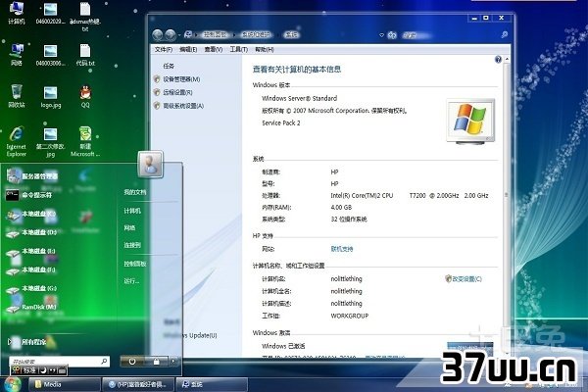
Task: Open Windows Update(U) link
Action: point(191,335)
